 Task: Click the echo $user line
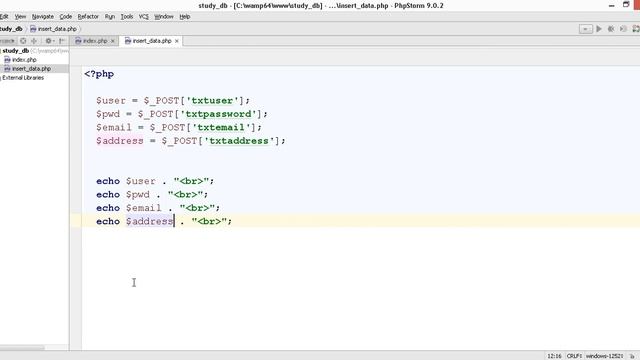(x=155, y=181)
